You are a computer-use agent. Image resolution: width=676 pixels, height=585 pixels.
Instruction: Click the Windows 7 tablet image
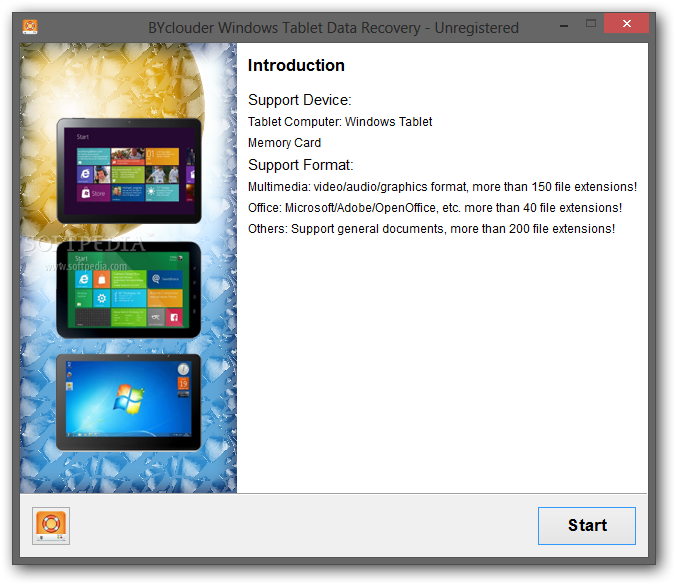point(128,402)
